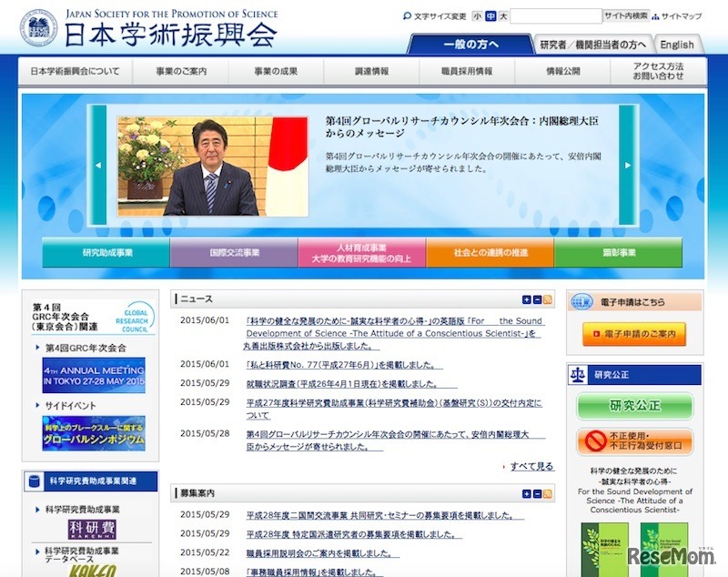Click the globe icon beside 電子申請はこちら

pyautogui.click(x=581, y=300)
